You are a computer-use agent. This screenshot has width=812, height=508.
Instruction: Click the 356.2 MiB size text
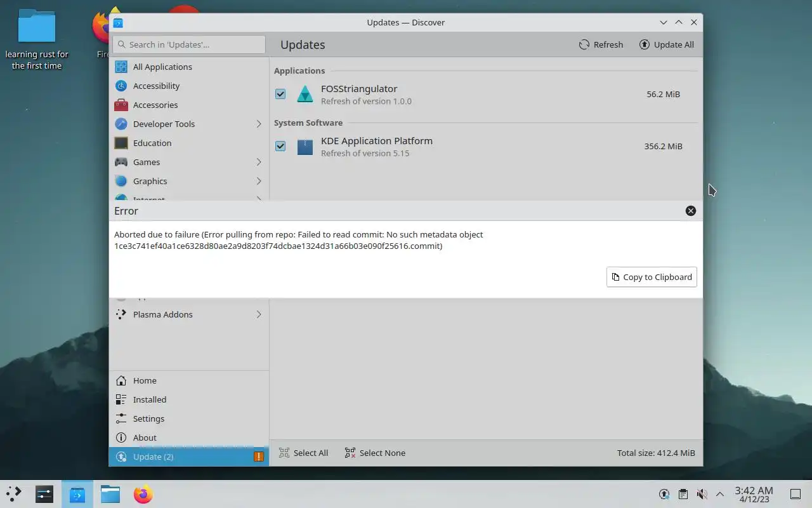click(x=663, y=146)
